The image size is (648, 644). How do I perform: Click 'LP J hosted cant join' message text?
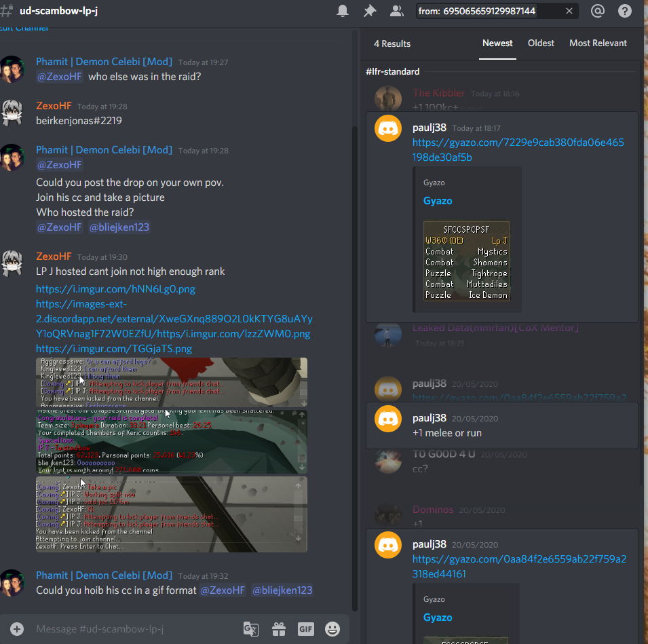click(130, 271)
